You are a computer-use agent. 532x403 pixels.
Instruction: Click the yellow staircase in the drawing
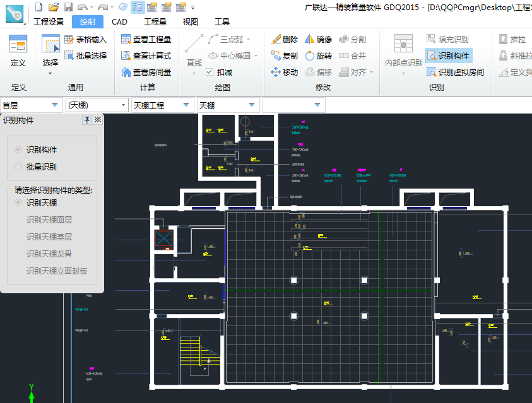click(200, 351)
